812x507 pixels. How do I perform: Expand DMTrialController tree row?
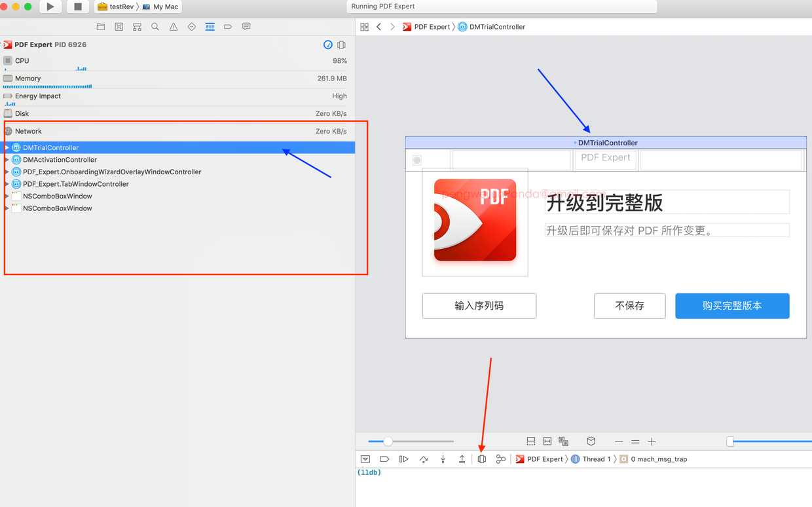[x=7, y=148]
